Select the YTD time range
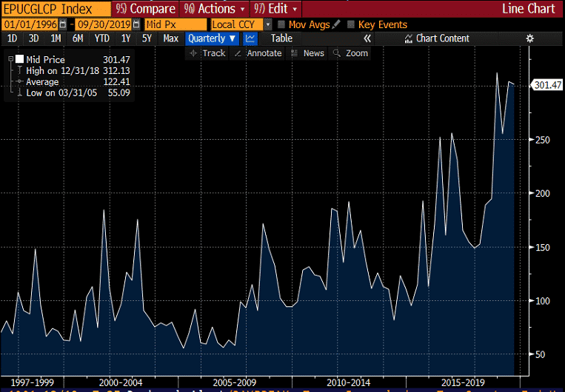 101,38
